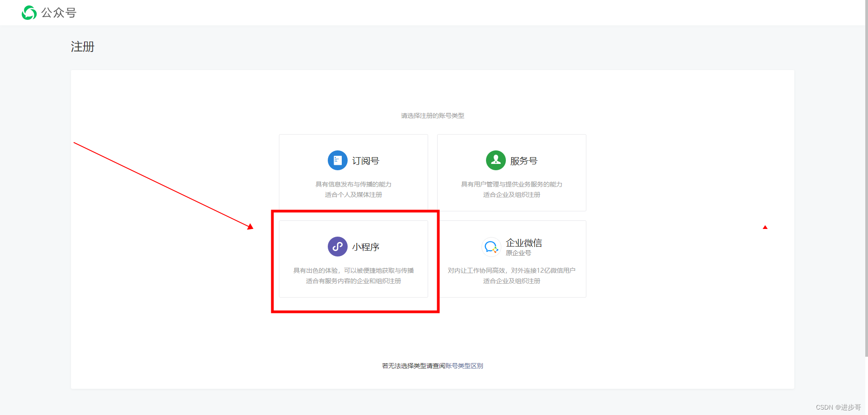868x415 pixels.
Task: Click the 公众号 header title text
Action: coord(59,13)
